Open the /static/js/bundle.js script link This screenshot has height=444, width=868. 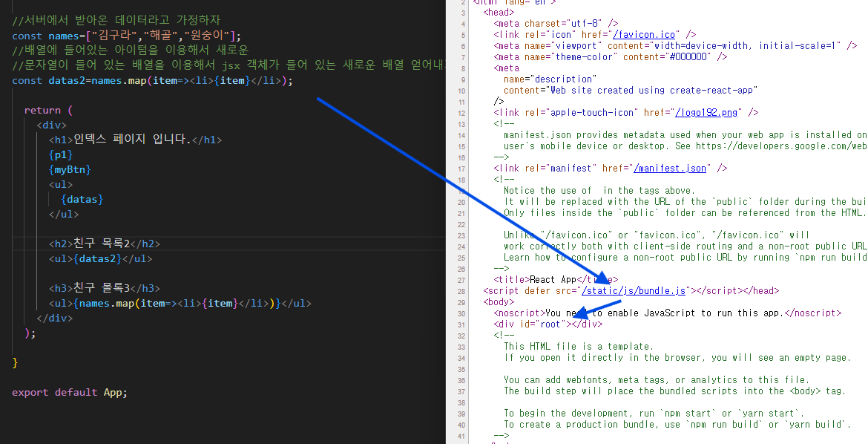(x=634, y=290)
